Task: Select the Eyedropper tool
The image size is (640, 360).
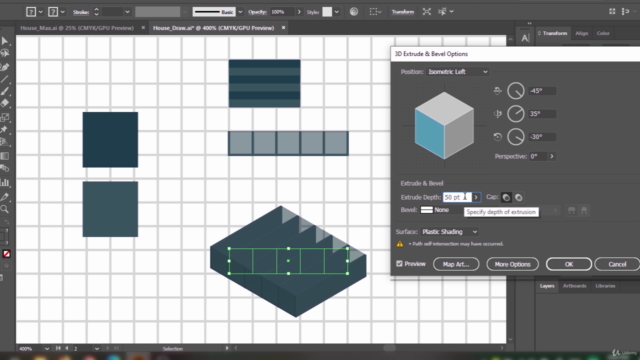Action: point(4,197)
